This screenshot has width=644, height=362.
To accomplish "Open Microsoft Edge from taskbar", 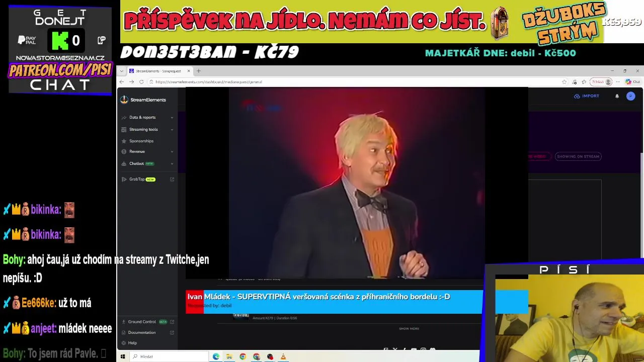I will point(216,356).
